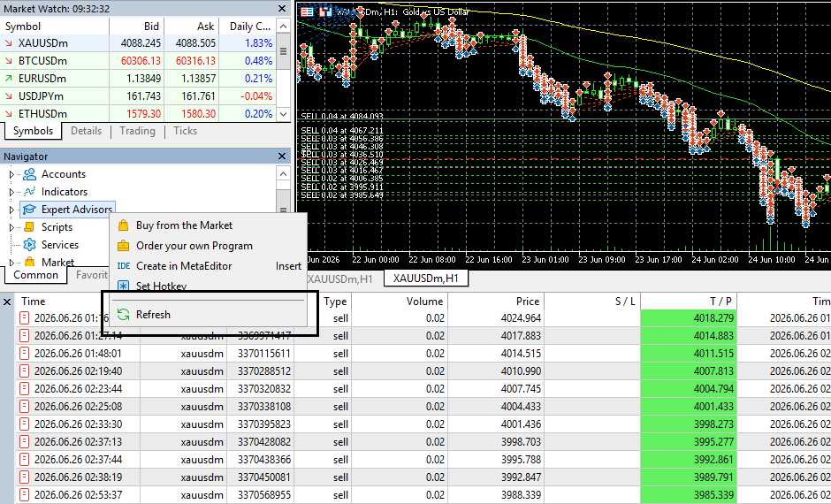This screenshot has height=504, width=831.
Task: Click ticket number 3370450081
Action: [264, 477]
